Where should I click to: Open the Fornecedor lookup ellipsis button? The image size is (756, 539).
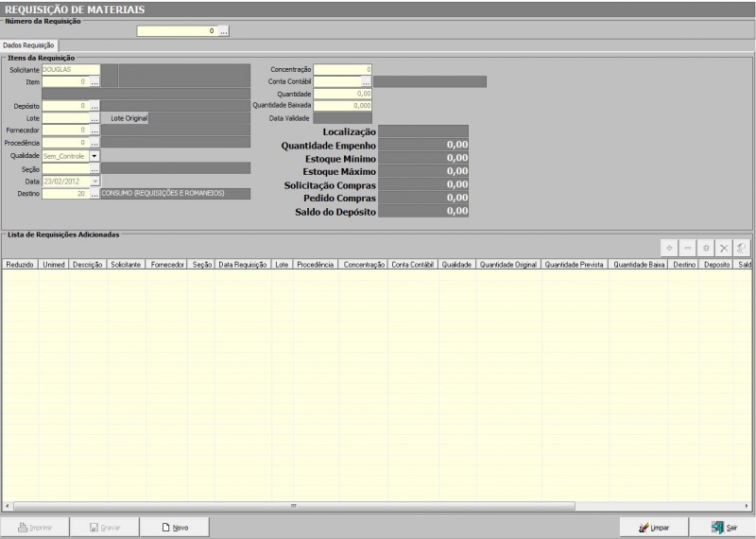[x=94, y=130]
